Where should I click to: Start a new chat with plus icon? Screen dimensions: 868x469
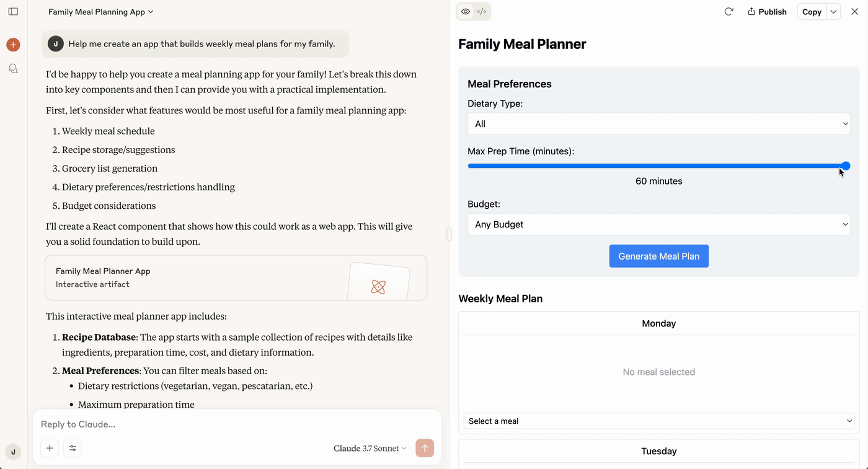(x=13, y=45)
